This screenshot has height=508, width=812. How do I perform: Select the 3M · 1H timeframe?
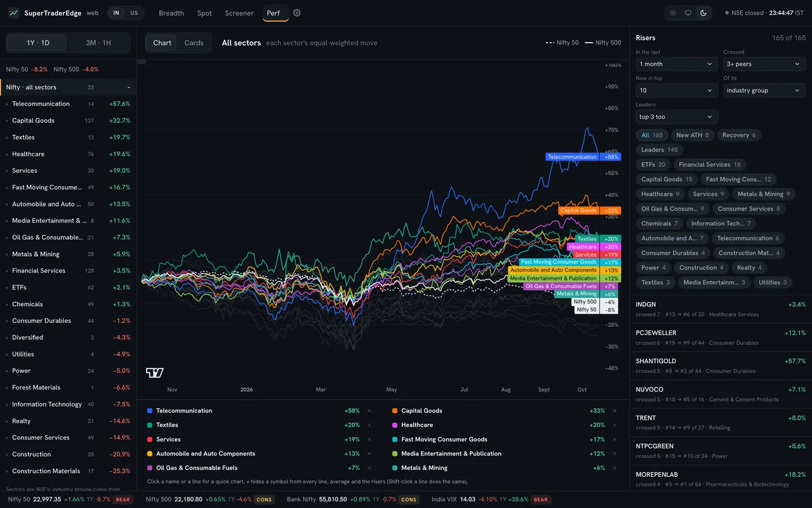(x=98, y=43)
